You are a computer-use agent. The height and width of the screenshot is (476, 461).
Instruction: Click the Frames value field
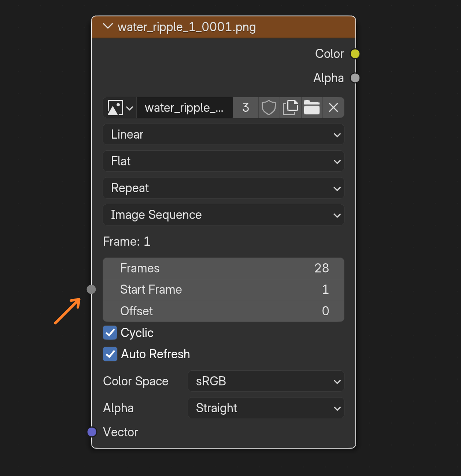click(224, 268)
